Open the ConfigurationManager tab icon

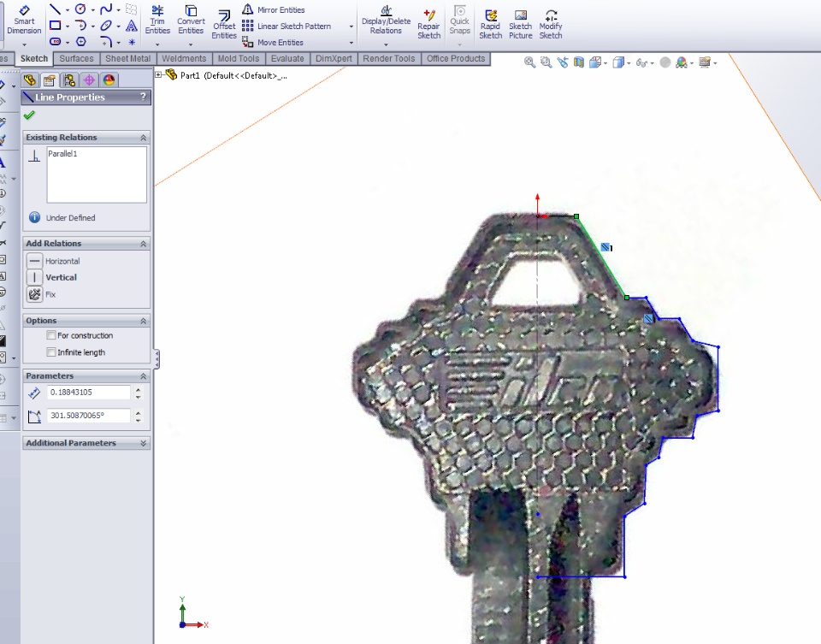tap(69, 80)
